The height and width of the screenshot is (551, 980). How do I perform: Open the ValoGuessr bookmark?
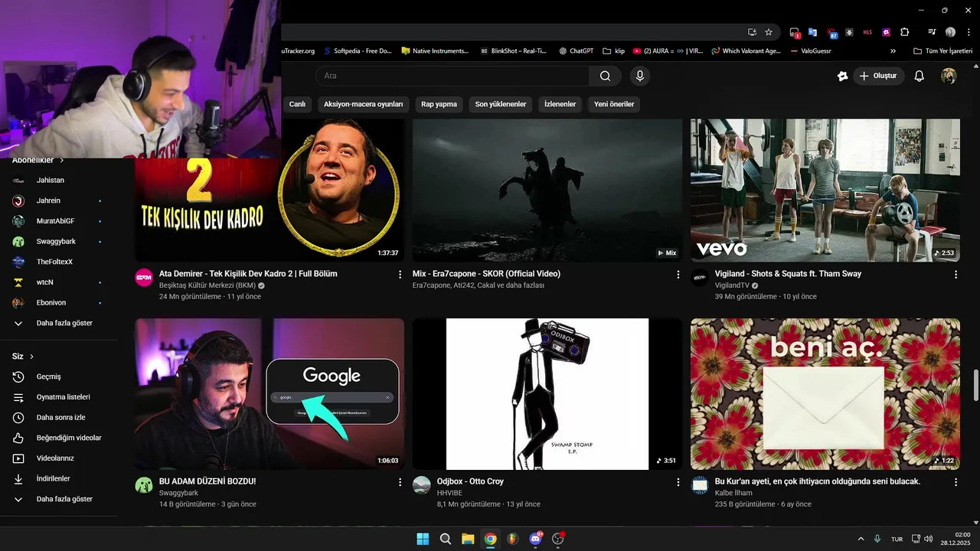click(x=810, y=51)
